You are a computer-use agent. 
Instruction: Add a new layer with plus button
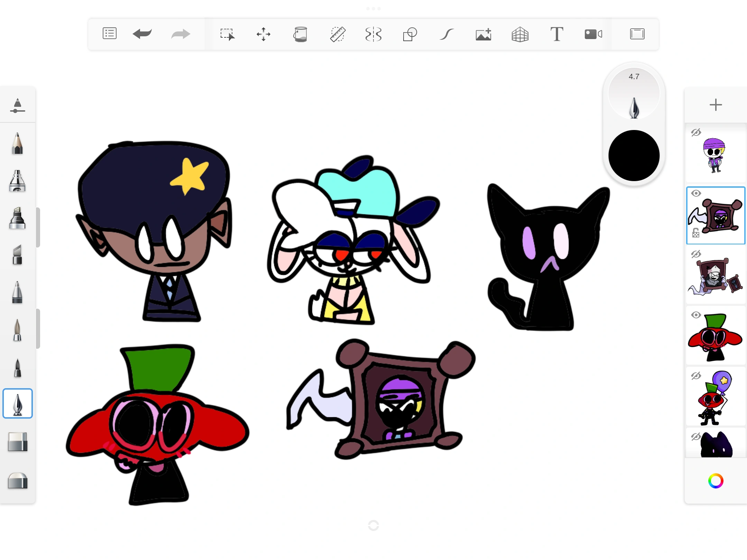[x=716, y=105]
